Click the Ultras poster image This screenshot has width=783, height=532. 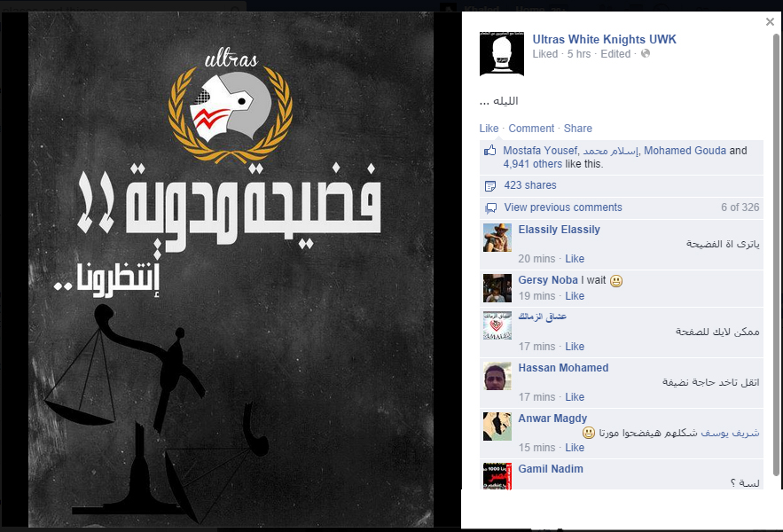(231, 270)
